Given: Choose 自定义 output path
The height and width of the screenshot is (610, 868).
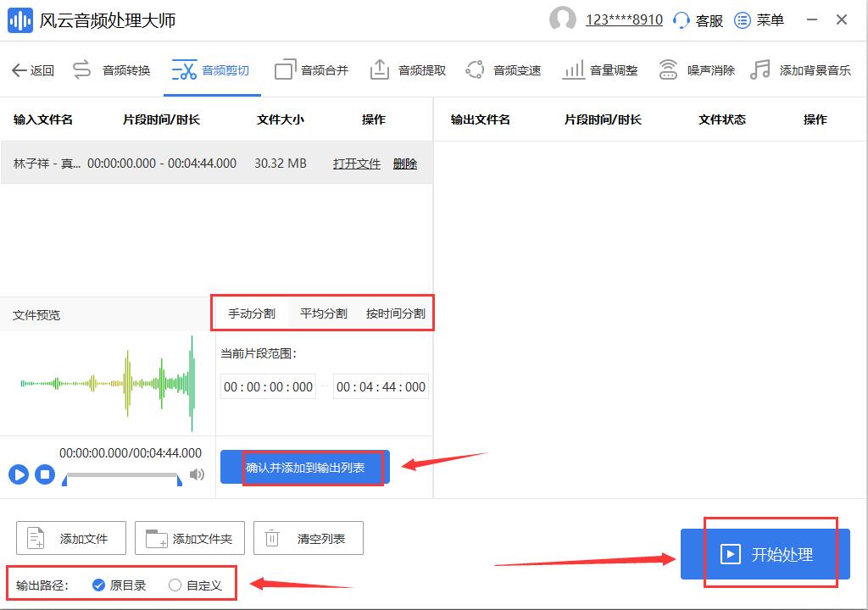Looking at the screenshot, I should coord(175,585).
